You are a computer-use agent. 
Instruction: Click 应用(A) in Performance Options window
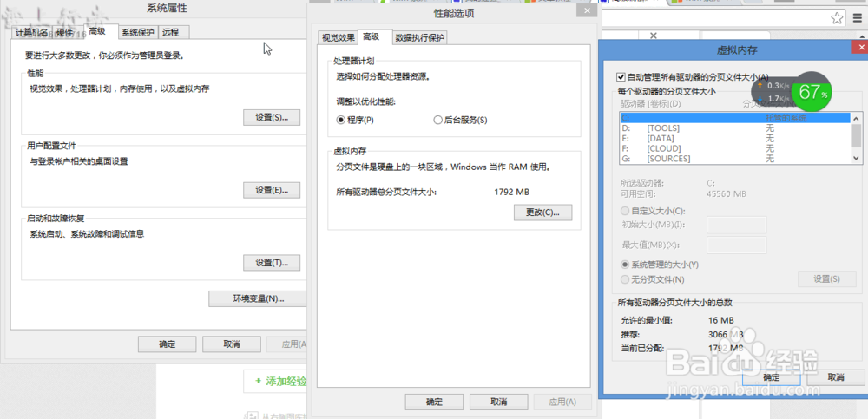[x=563, y=402]
